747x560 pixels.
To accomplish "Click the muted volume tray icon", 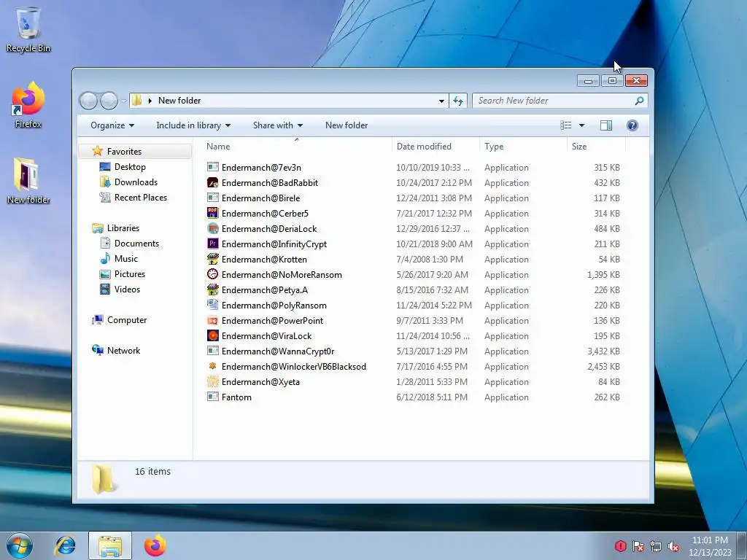I will coord(673,546).
